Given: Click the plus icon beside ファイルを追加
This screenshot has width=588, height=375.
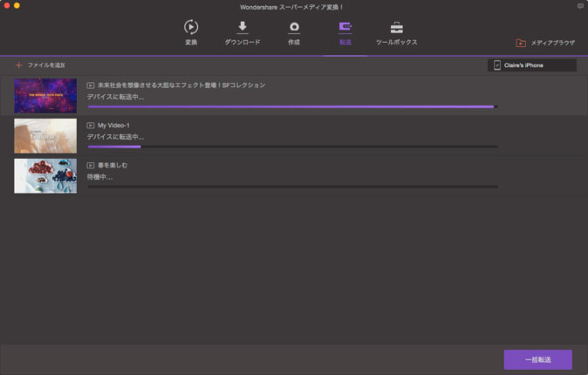Looking at the screenshot, I should click(18, 65).
